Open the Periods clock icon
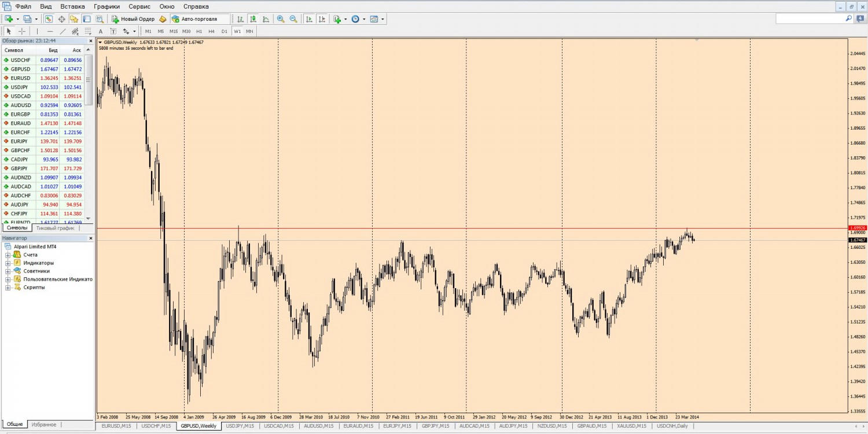Image resolution: width=868 pixels, height=434 pixels. click(x=355, y=19)
